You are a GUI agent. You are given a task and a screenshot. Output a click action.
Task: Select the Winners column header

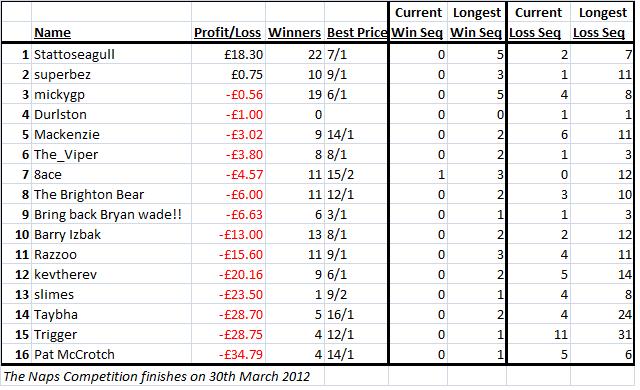294,32
